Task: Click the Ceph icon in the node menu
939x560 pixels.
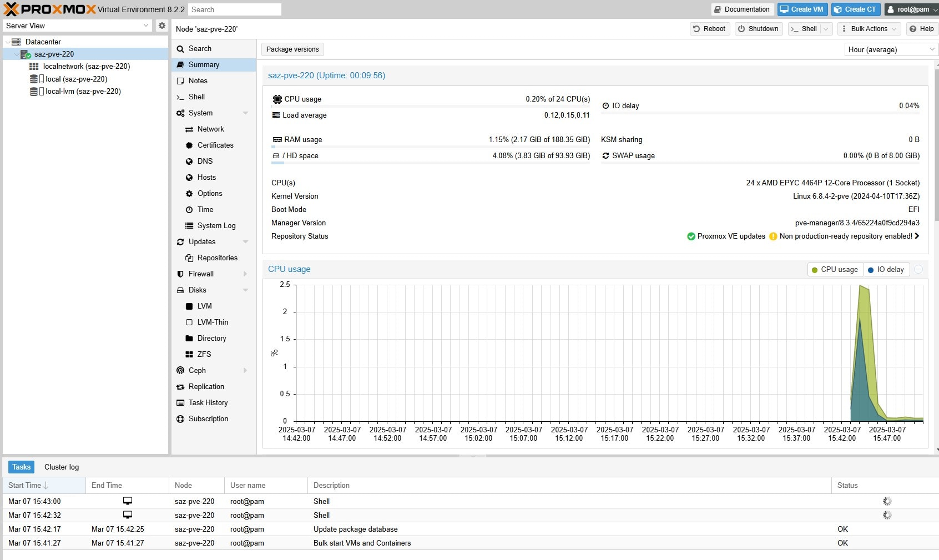Action: (x=180, y=371)
